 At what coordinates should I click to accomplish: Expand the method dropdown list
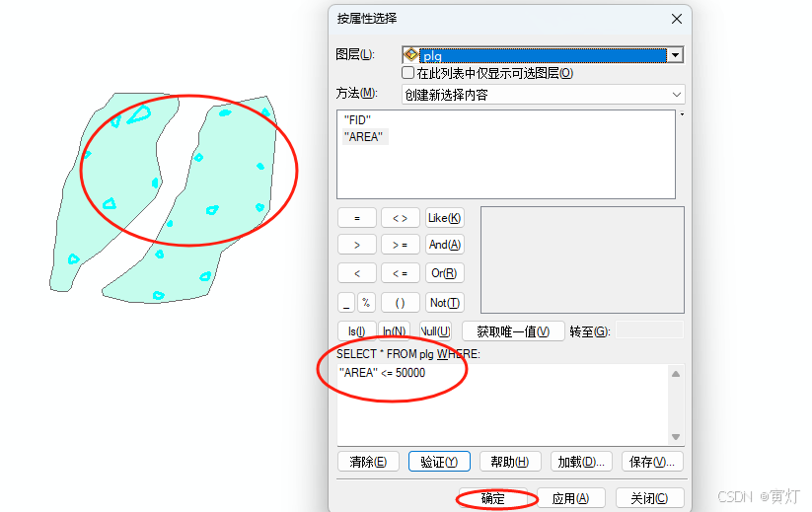point(676,95)
